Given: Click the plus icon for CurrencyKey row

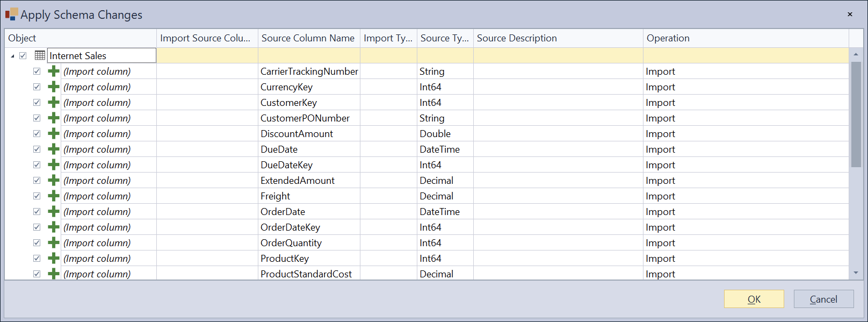Looking at the screenshot, I should pos(54,87).
